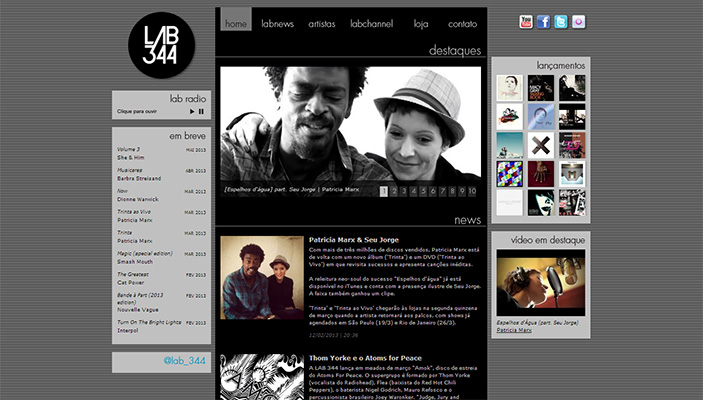Open the labchannel menu item
Viewport: 703px width, 400px height.
pos(372,24)
